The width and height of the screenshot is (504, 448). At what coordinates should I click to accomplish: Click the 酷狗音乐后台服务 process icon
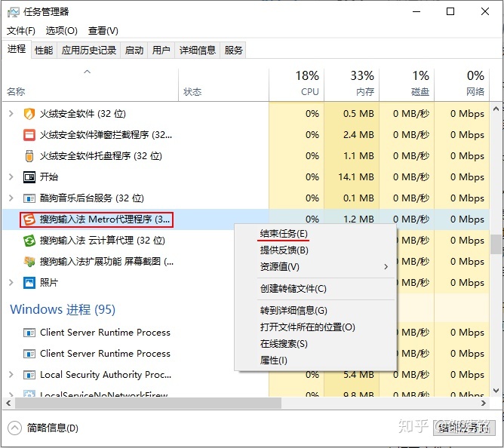pyautogui.click(x=29, y=198)
